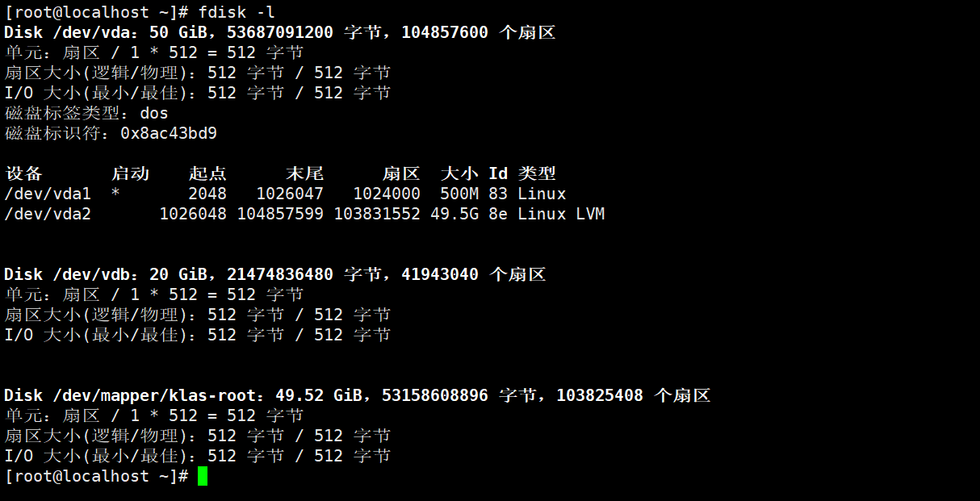Click the '类型' column header
The image size is (980, 501).
(x=537, y=173)
